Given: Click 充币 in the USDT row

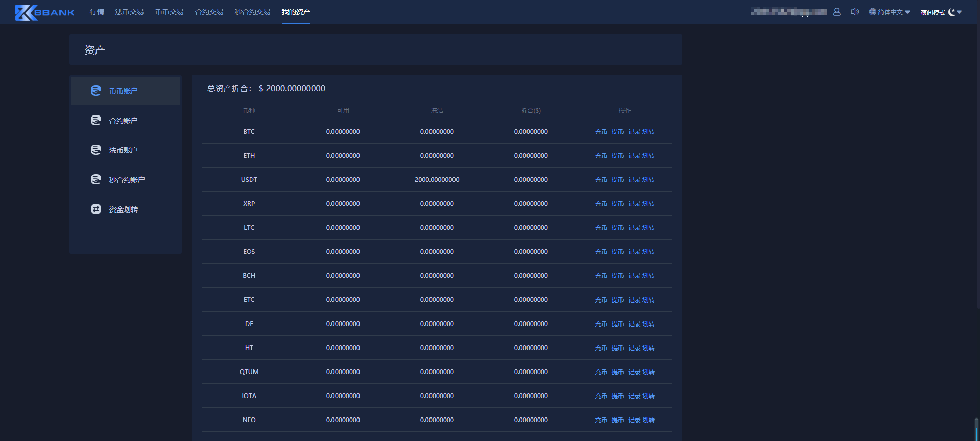Looking at the screenshot, I should tap(601, 180).
